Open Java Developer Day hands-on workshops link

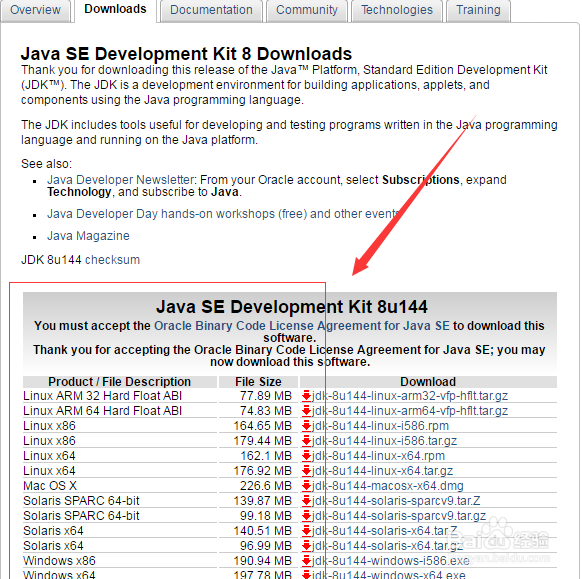(223, 214)
